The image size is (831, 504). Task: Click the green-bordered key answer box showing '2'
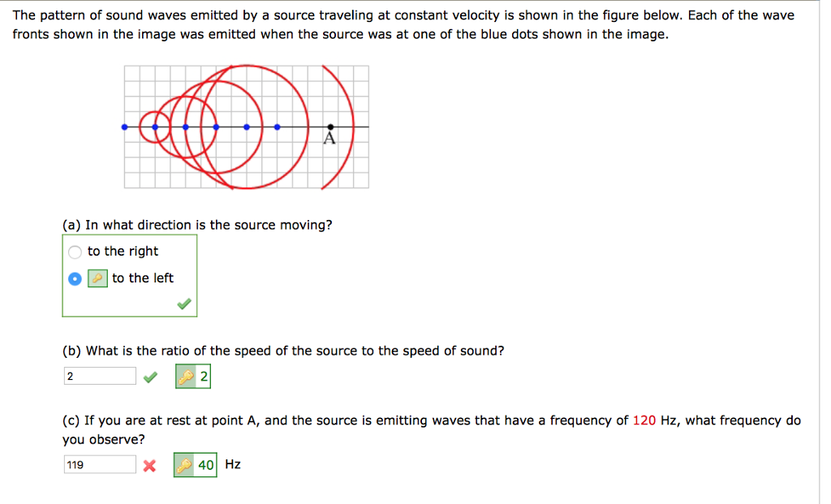coord(192,375)
